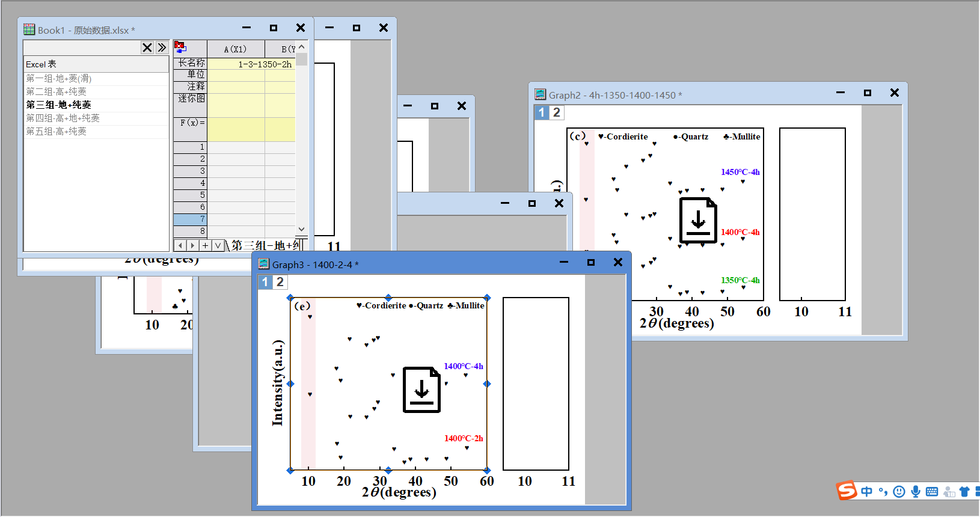This screenshot has height=517, width=980.
Task: Select sheet 第四组-高+地+纯菱 in Excel list
Action: pos(96,118)
